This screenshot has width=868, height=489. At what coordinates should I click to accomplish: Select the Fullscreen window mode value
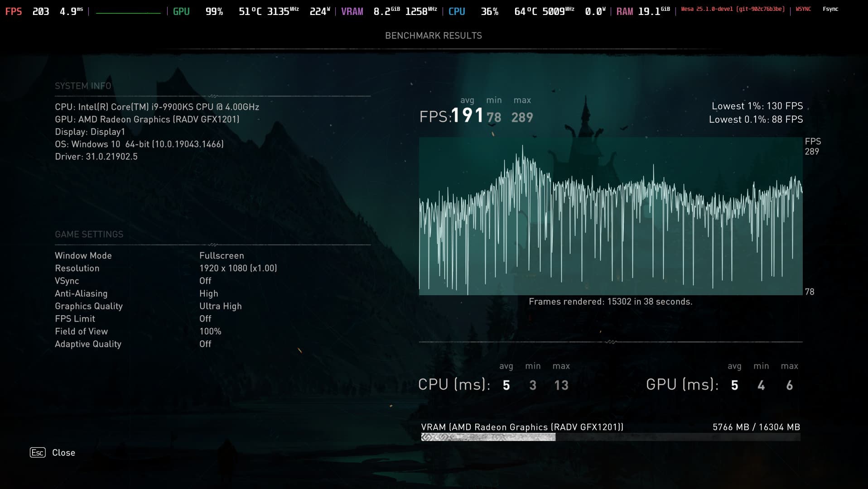pyautogui.click(x=222, y=255)
